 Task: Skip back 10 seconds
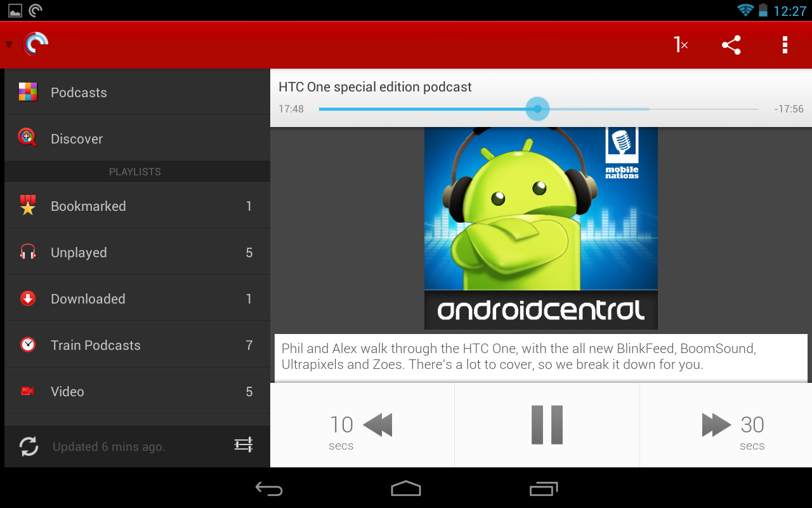[x=362, y=425]
